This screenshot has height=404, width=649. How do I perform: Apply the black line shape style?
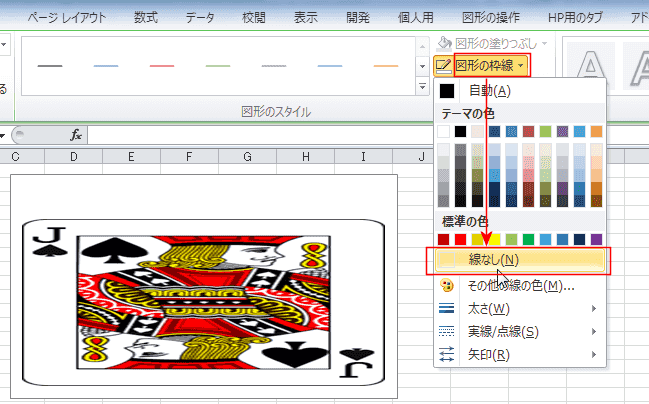(x=50, y=66)
